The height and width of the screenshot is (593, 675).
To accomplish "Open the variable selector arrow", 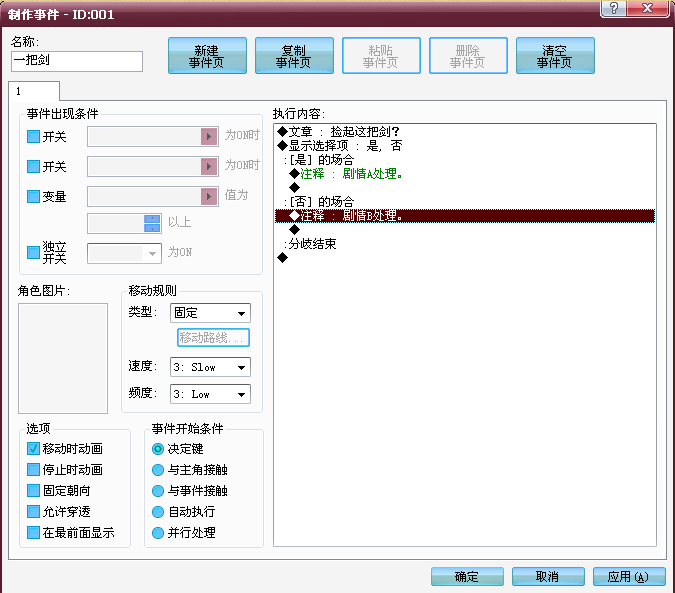I will [x=209, y=196].
